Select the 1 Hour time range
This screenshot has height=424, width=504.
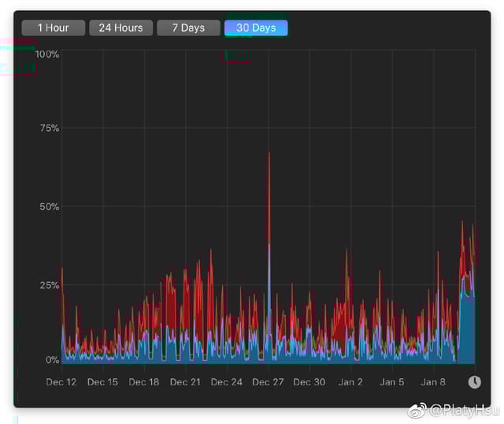(x=53, y=28)
